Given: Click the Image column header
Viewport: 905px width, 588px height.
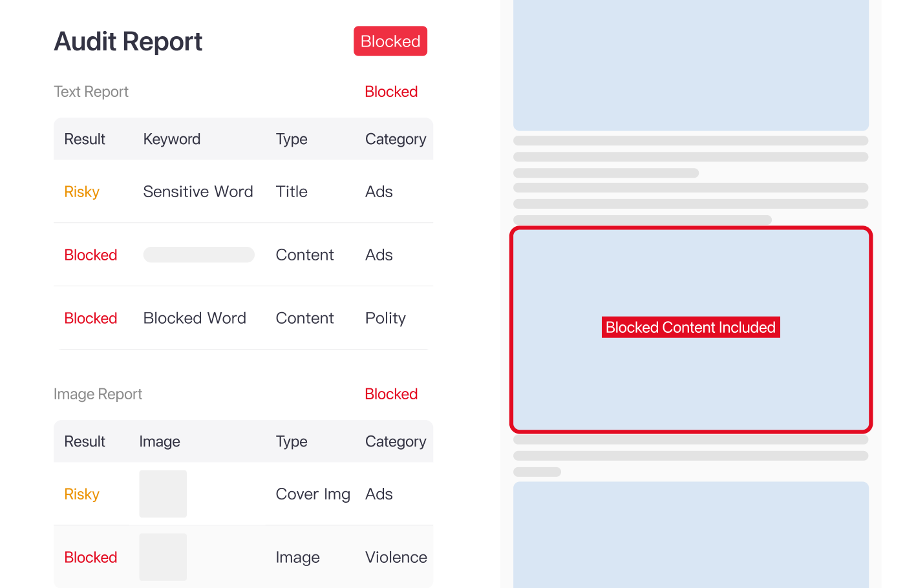Looking at the screenshot, I should tap(160, 441).
